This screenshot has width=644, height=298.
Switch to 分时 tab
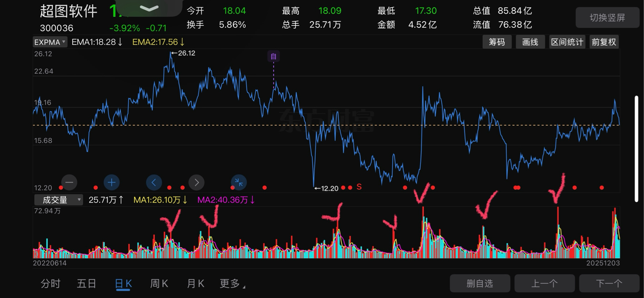(51, 284)
